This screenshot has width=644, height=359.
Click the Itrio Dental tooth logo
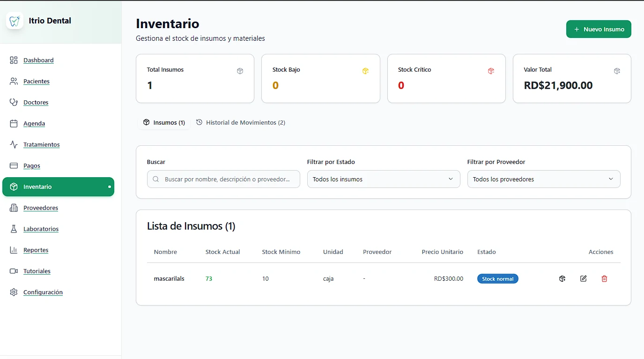15,20
